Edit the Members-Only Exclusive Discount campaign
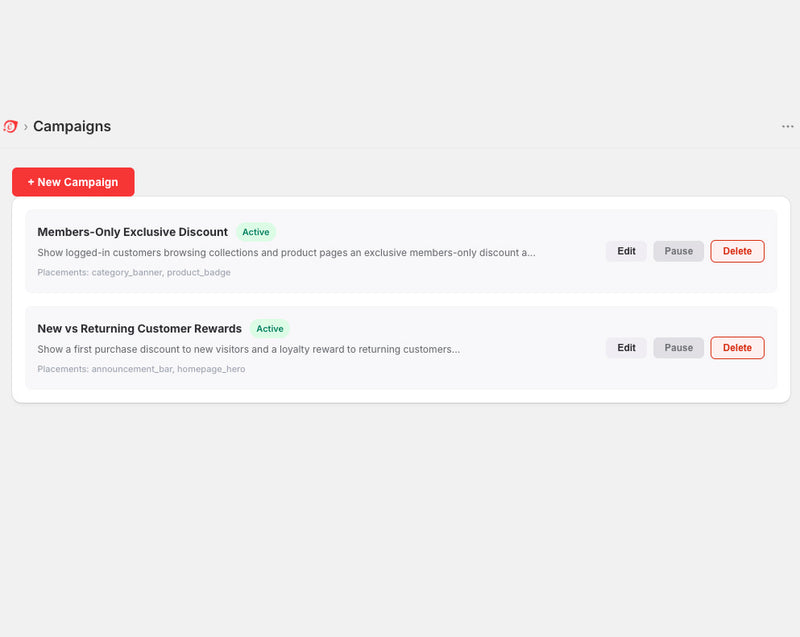Viewport: 800px width, 637px height. tap(626, 251)
